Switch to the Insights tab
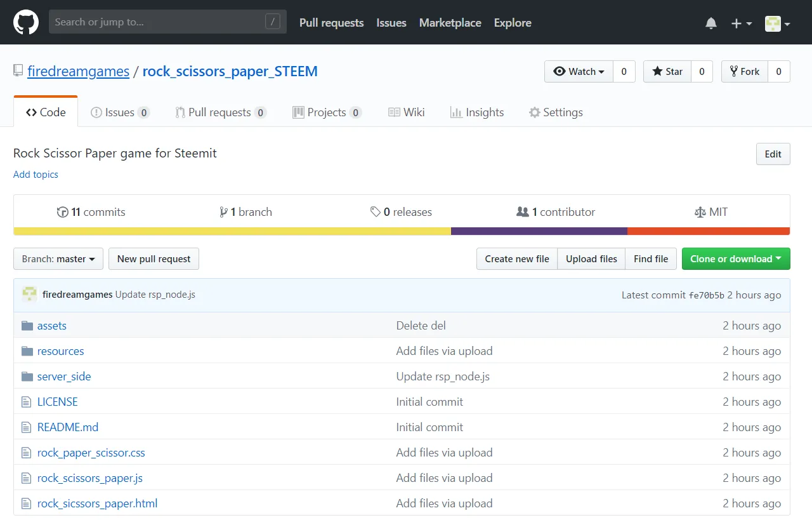Viewport: 812px width, 520px height. pyautogui.click(x=477, y=112)
